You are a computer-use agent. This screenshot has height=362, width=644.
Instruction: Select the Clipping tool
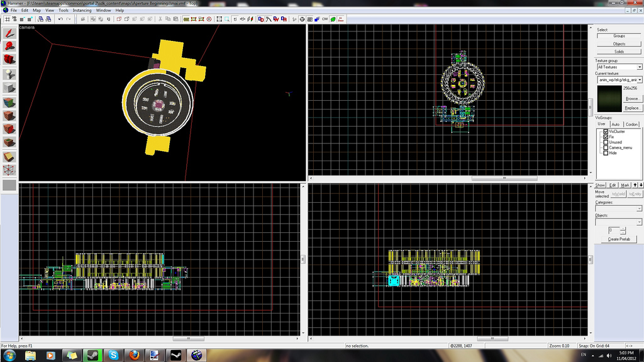[9, 157]
